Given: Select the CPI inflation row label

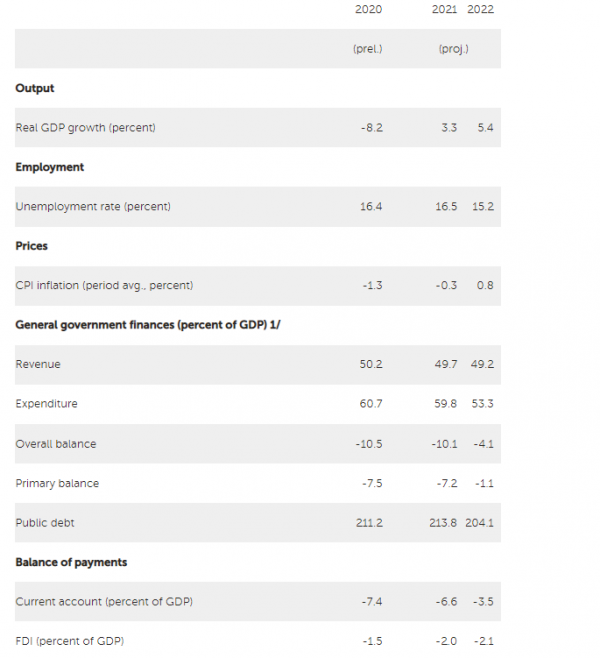Looking at the screenshot, I should click(x=104, y=285).
